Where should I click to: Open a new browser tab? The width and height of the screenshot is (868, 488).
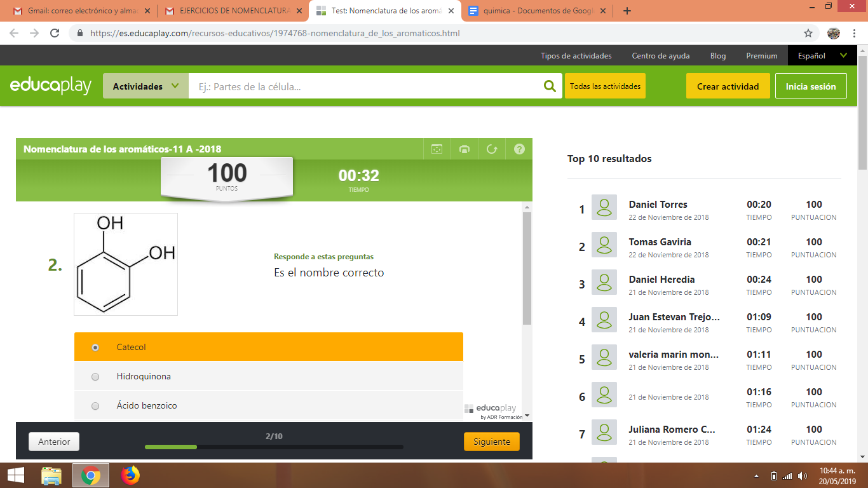coord(627,11)
